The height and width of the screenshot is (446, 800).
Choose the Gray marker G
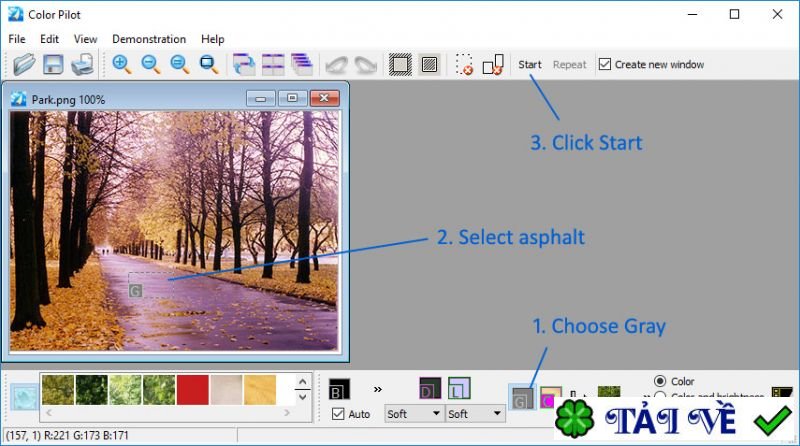522,398
